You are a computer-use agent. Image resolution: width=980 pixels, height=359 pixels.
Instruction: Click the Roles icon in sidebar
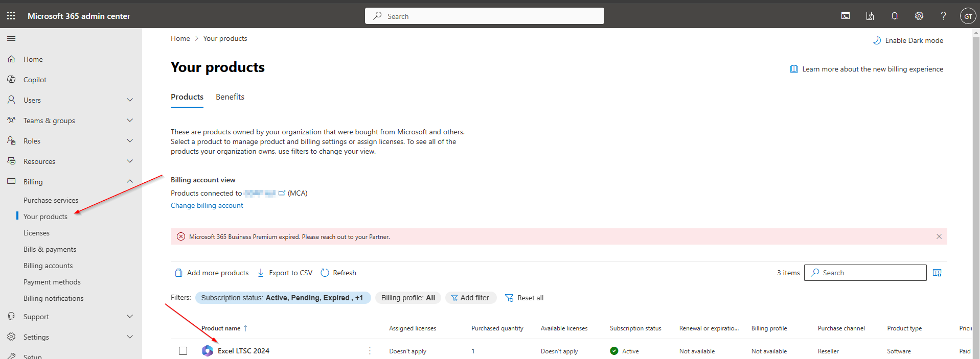(x=11, y=141)
